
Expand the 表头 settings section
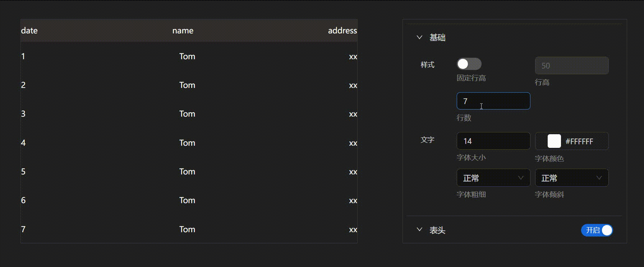pos(419,230)
